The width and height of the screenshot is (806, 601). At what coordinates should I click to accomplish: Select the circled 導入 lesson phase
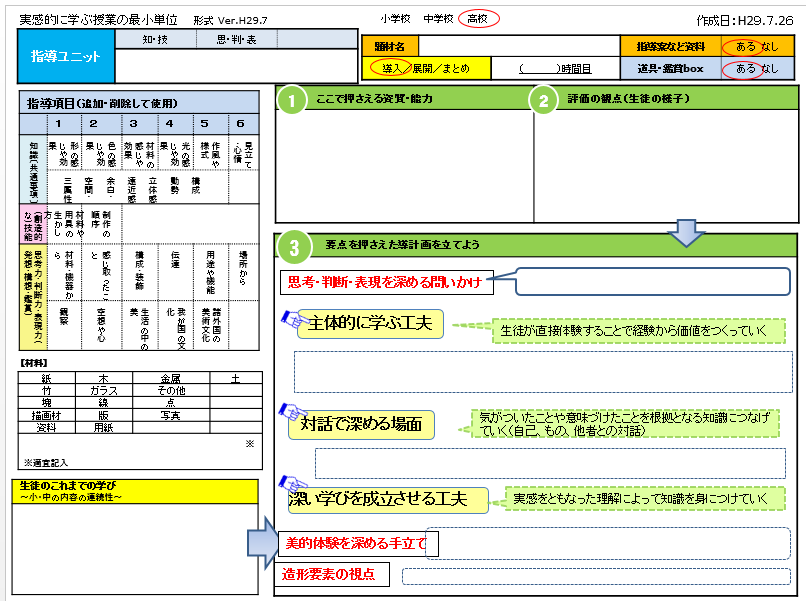390,68
